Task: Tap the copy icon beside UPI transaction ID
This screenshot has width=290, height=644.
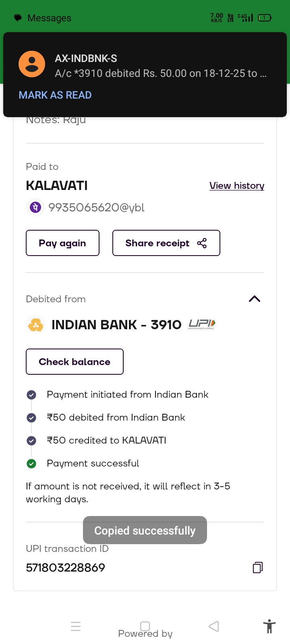Action: (257, 568)
